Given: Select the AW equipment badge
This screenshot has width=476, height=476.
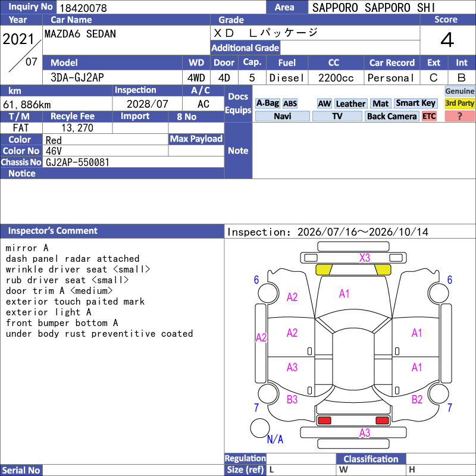Looking at the screenshot, I should click(324, 104).
